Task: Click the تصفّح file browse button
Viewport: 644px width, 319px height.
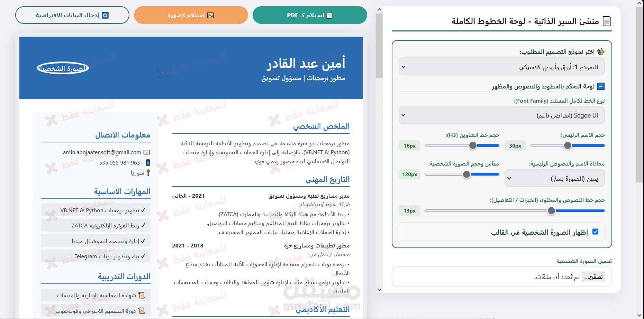Action: [593, 276]
